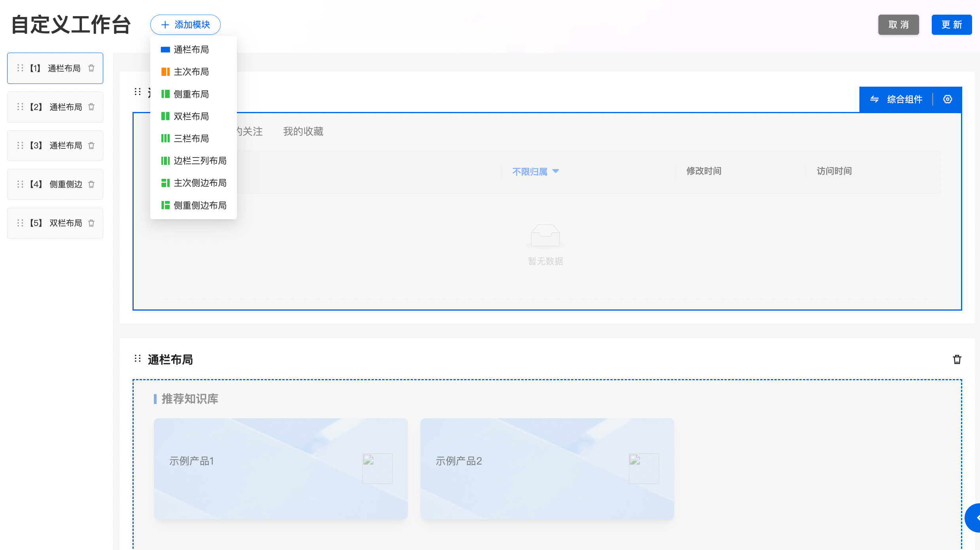The image size is (980, 550).
Task: Click the blue floating button at bottom right
Action: [973, 518]
